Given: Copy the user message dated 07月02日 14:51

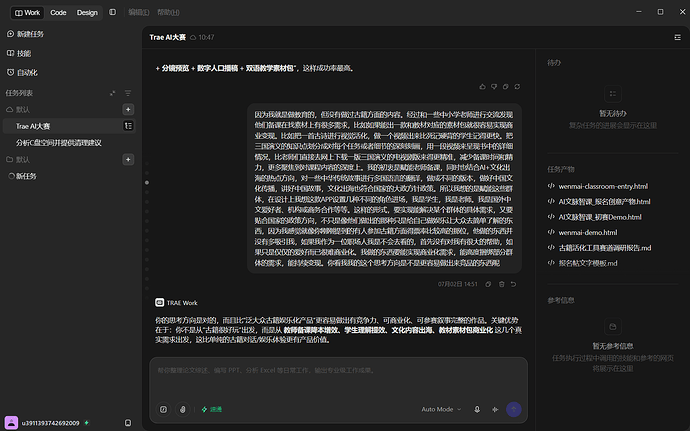Looking at the screenshot, I should coord(488,284).
